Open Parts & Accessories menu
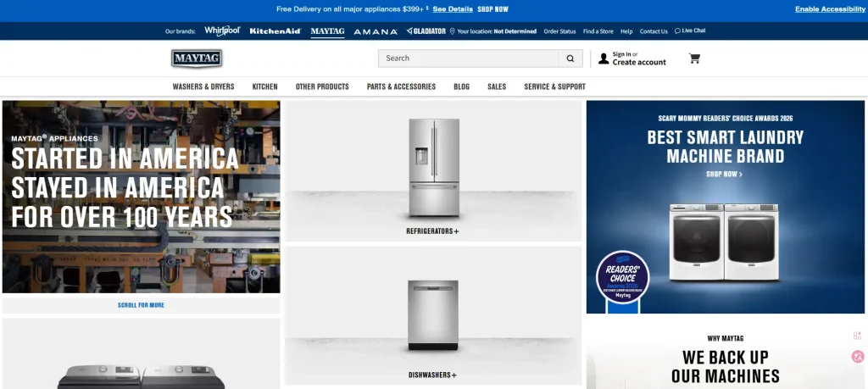 point(401,87)
